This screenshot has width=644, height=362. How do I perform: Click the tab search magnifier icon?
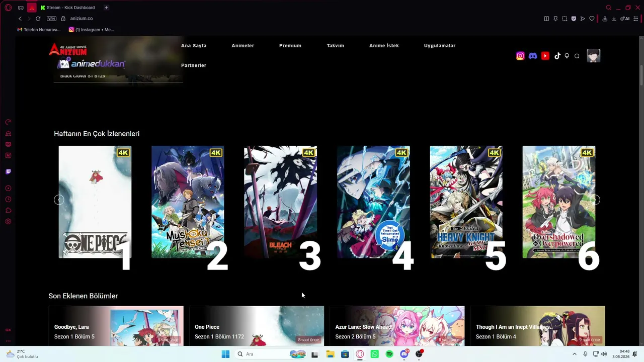click(608, 8)
